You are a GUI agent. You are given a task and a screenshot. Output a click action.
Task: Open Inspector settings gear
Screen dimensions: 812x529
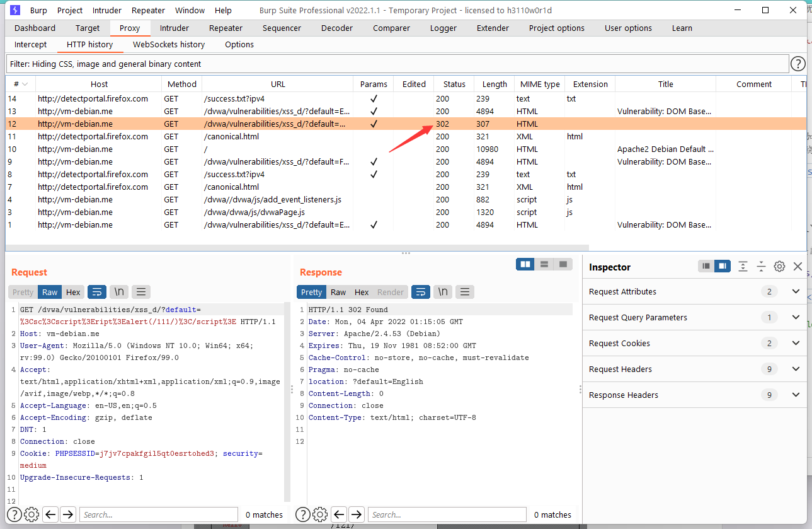779,267
